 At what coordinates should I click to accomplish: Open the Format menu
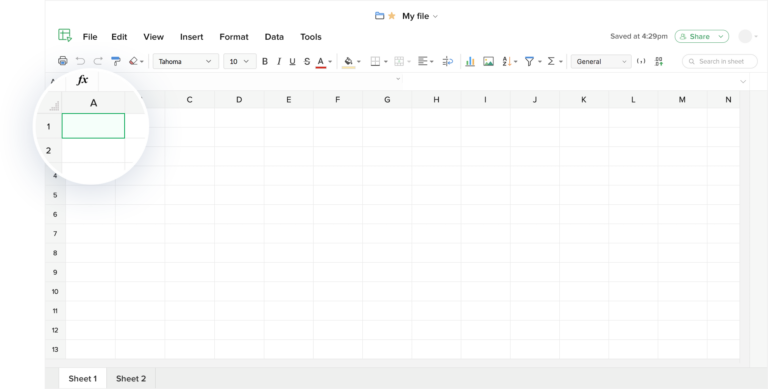[234, 37]
